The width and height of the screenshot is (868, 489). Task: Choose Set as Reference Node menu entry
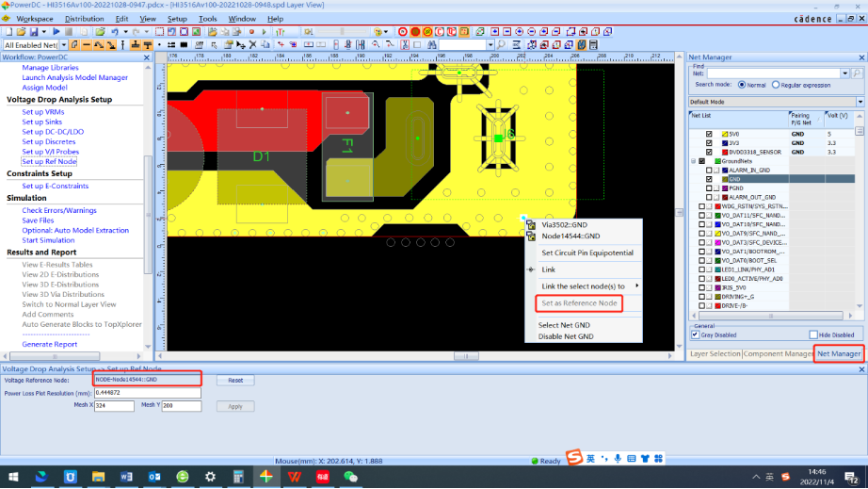pyautogui.click(x=579, y=303)
